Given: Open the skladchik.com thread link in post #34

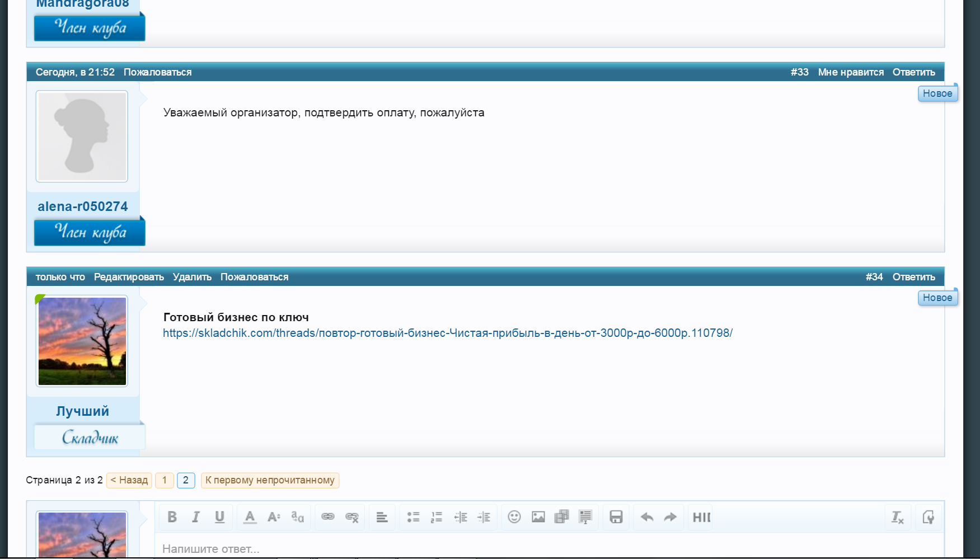Looking at the screenshot, I should (x=447, y=333).
